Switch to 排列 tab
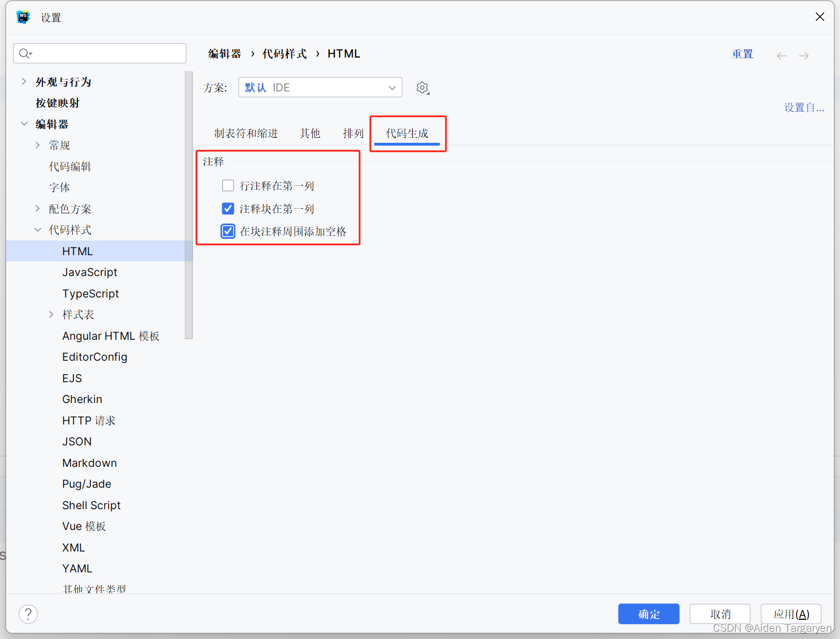This screenshot has width=840, height=639. tap(353, 133)
